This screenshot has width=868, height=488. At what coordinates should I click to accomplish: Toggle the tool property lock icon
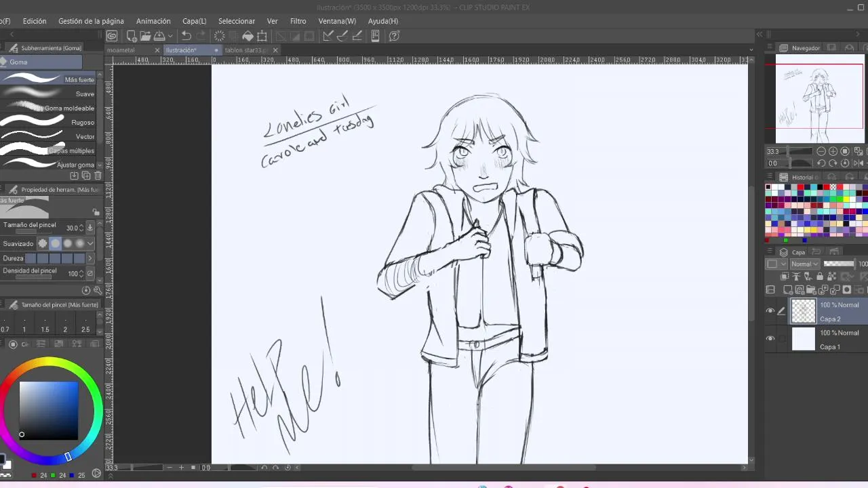(96, 212)
